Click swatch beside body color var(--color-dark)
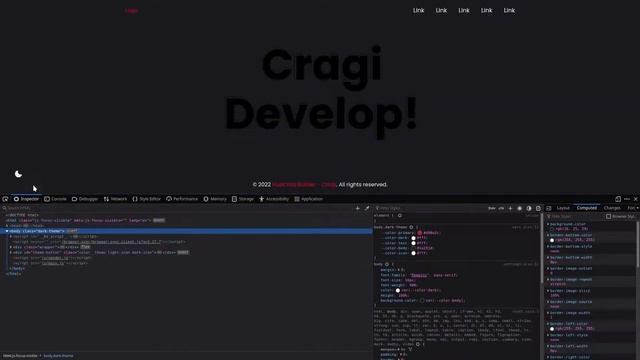The height and width of the screenshot is (360, 640). pyautogui.click(x=398, y=290)
